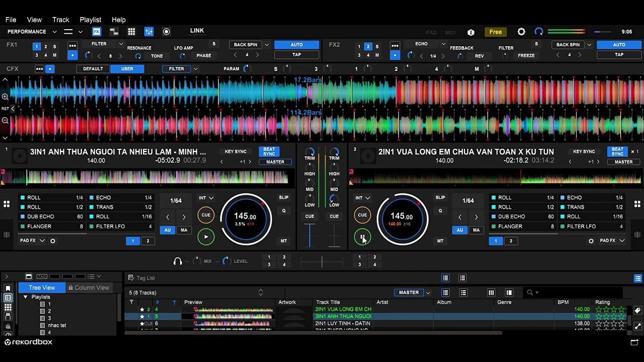
Task: Click CUE button on deck 2
Action: coord(362,215)
